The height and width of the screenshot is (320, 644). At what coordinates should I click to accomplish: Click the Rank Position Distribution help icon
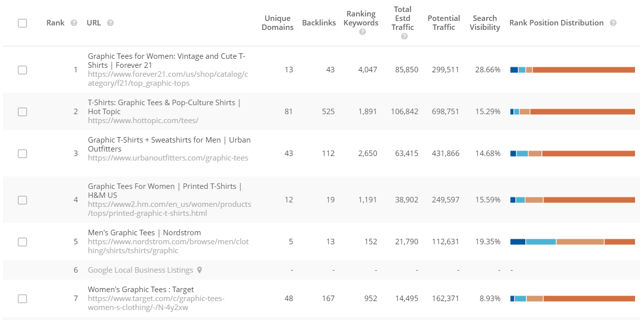click(613, 23)
